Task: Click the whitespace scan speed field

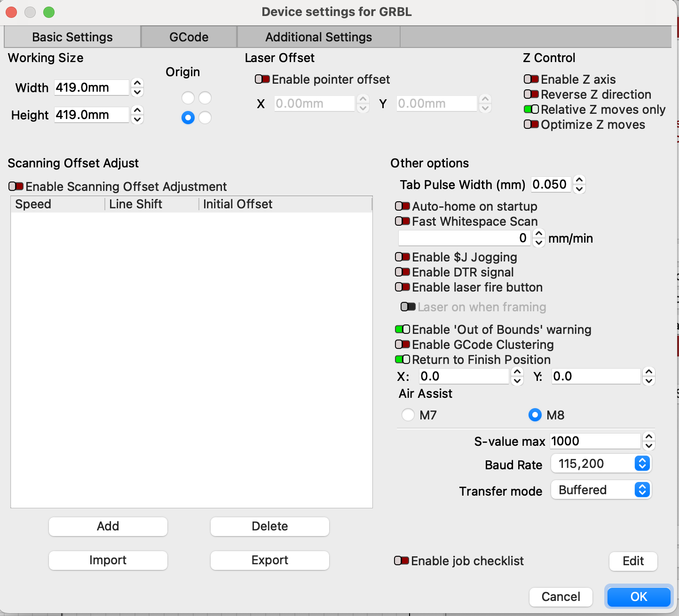Action: (465, 238)
